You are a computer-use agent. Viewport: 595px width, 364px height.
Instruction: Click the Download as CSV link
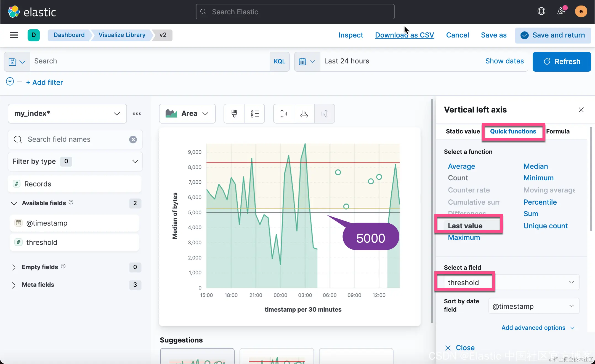pos(404,35)
